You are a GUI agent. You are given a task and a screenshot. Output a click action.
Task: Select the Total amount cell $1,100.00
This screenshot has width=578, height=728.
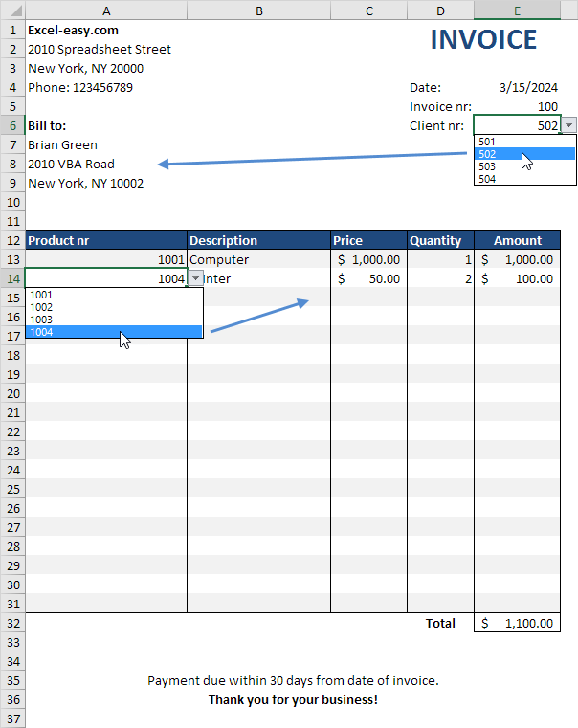click(517, 623)
